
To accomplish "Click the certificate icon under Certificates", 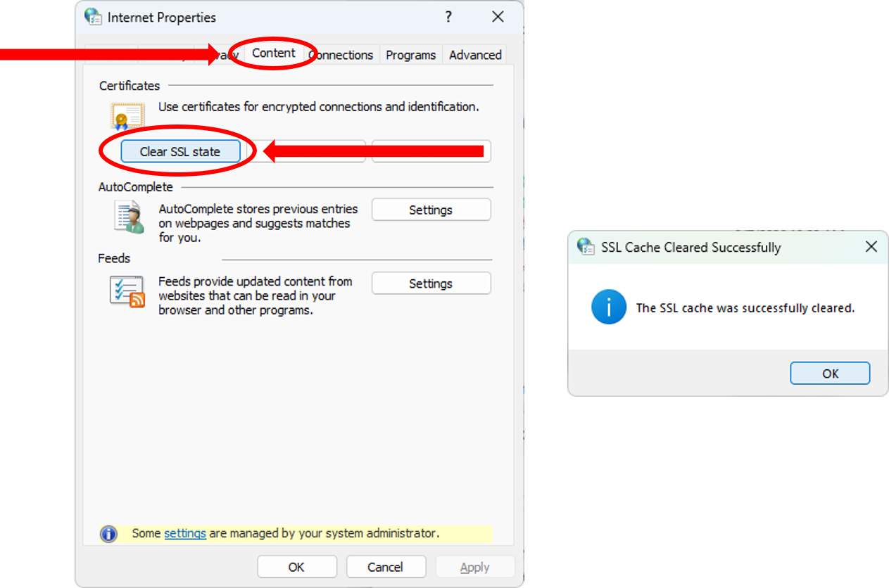I will tap(127, 117).
